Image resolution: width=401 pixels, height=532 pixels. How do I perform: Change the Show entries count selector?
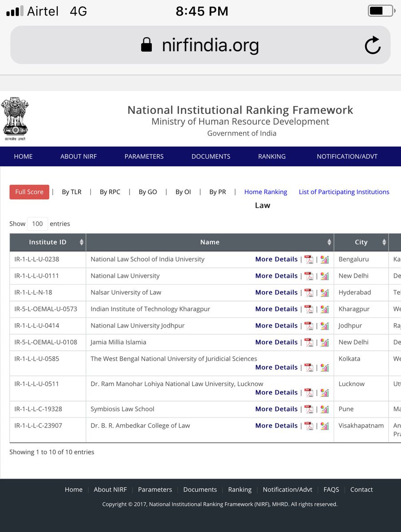[37, 224]
